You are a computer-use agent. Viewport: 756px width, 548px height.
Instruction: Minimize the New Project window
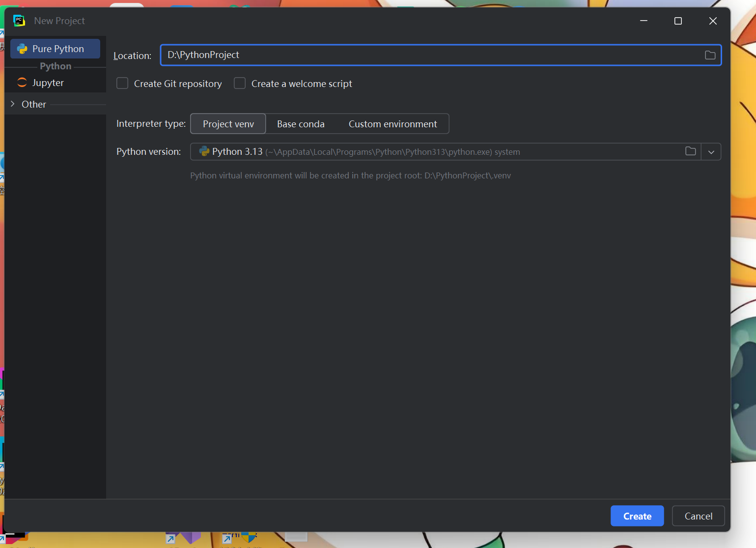(x=644, y=21)
